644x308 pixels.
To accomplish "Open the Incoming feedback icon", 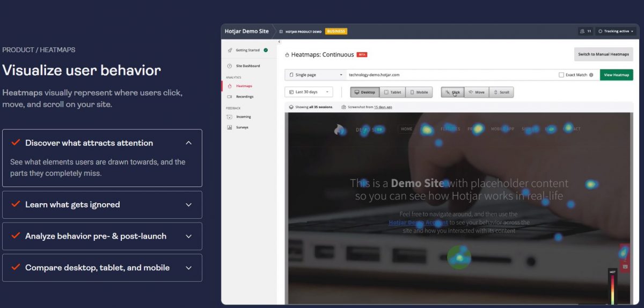I will pos(230,117).
